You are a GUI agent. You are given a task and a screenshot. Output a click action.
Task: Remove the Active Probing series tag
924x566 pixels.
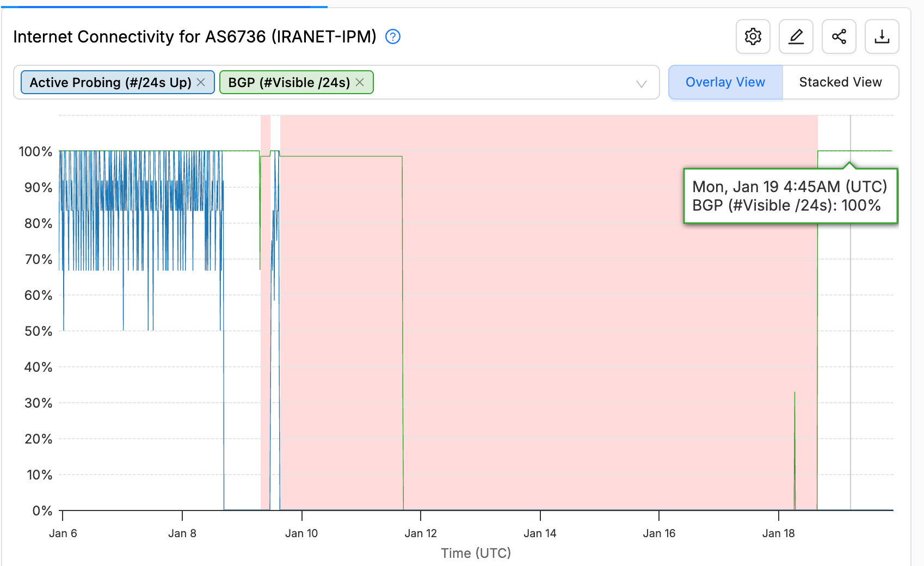(x=201, y=82)
